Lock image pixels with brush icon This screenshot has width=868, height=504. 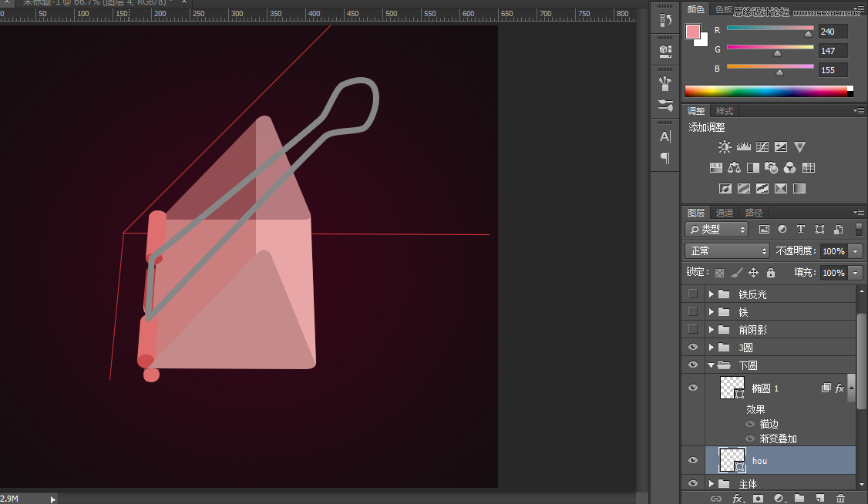tap(736, 273)
